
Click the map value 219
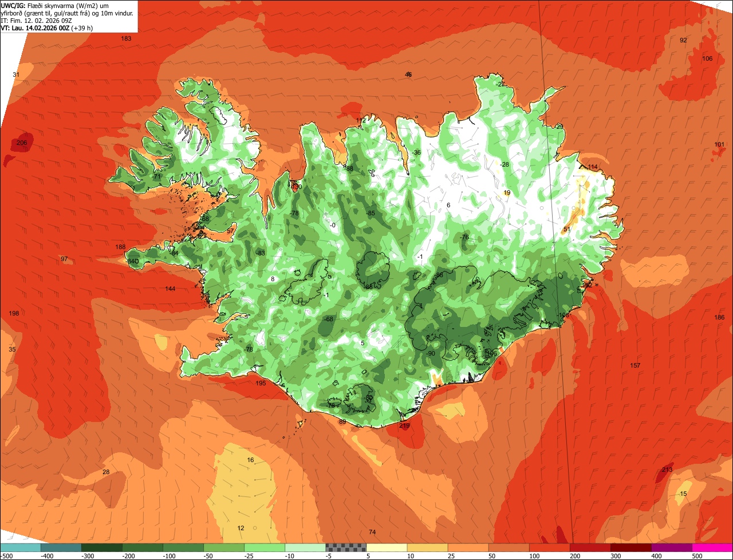click(404, 425)
